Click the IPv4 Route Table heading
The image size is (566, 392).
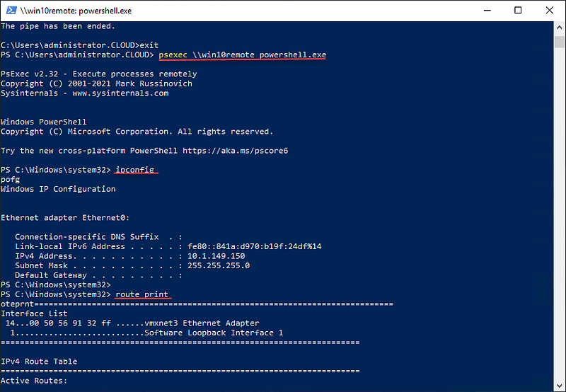[39, 362]
